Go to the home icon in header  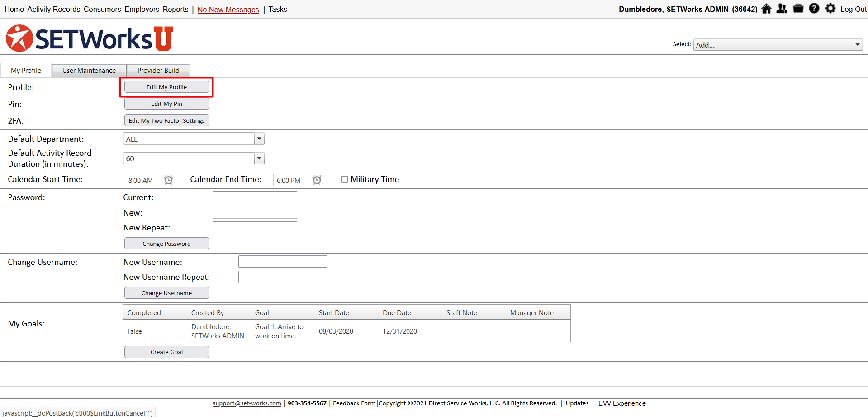[766, 9]
